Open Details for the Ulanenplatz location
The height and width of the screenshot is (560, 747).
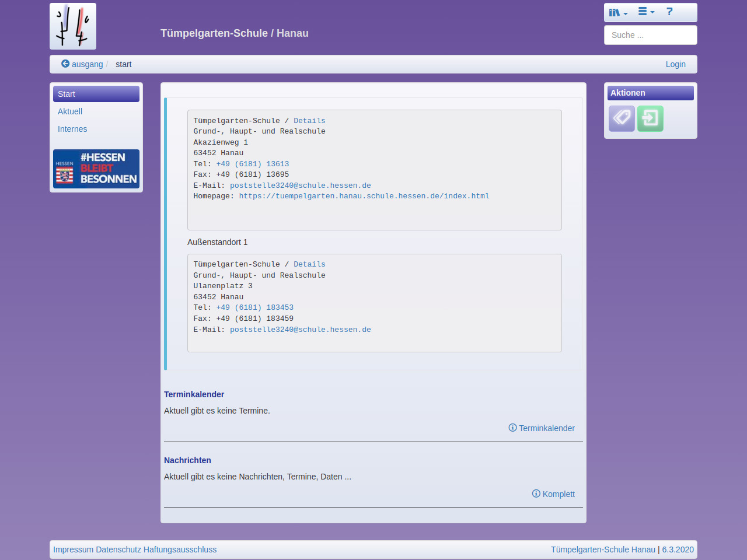(x=309, y=264)
